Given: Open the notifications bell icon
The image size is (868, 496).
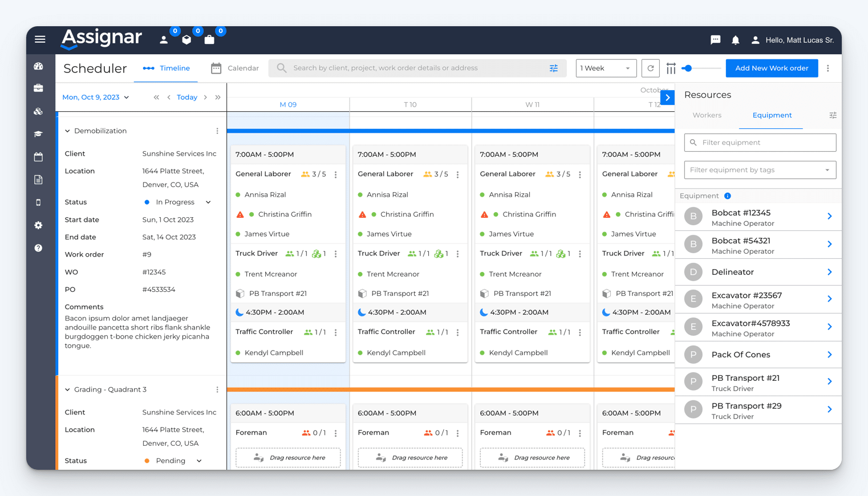Looking at the screenshot, I should [x=735, y=40].
